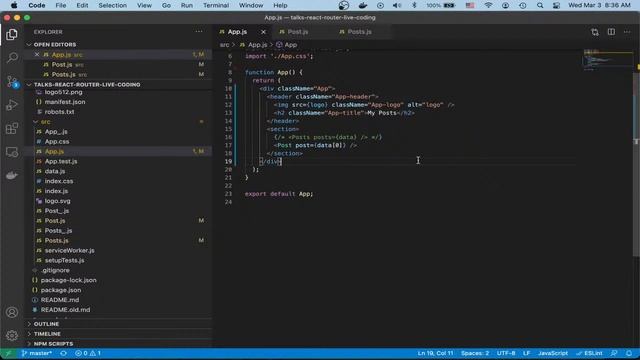
Task: Click Ln 19, Col 11 in status bar
Action: (x=435, y=353)
